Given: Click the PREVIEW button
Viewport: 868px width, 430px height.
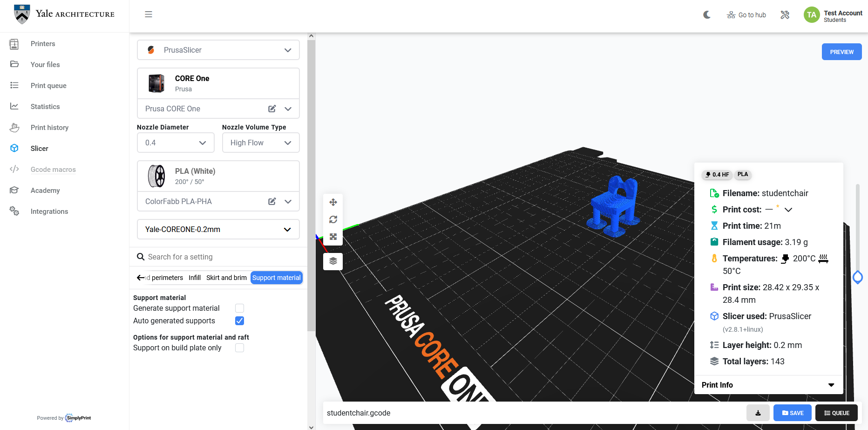Looking at the screenshot, I should pos(841,52).
